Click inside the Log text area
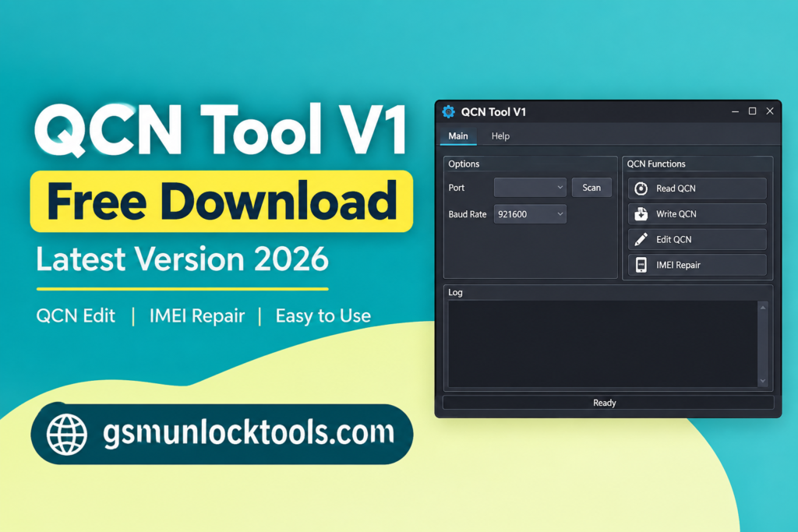This screenshot has width=798, height=532. 602,344
